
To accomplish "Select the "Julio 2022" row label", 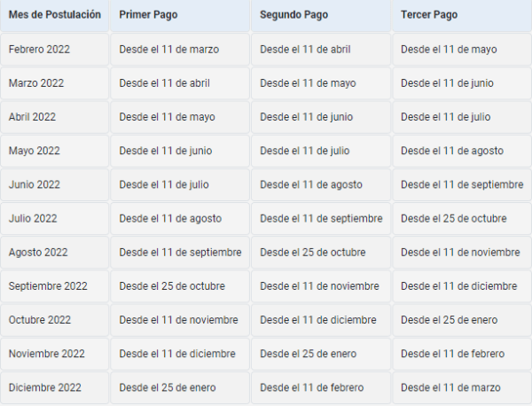I will click(x=33, y=218).
